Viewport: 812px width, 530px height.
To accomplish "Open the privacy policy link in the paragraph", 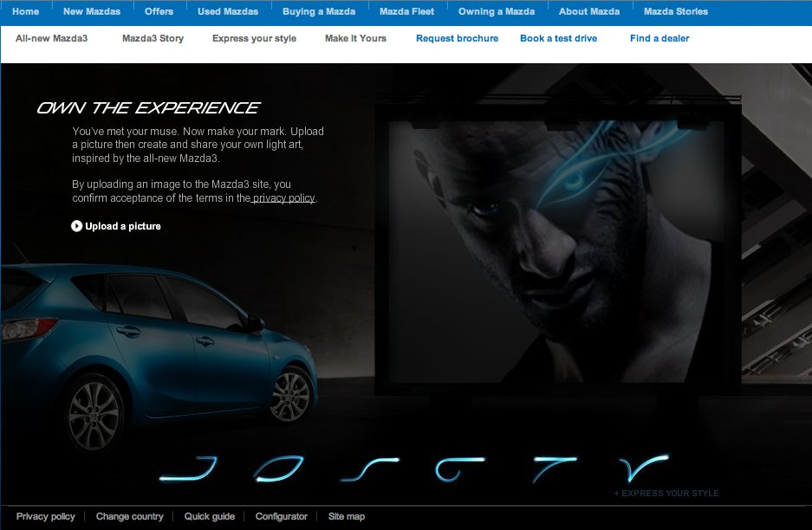I will coord(283,198).
